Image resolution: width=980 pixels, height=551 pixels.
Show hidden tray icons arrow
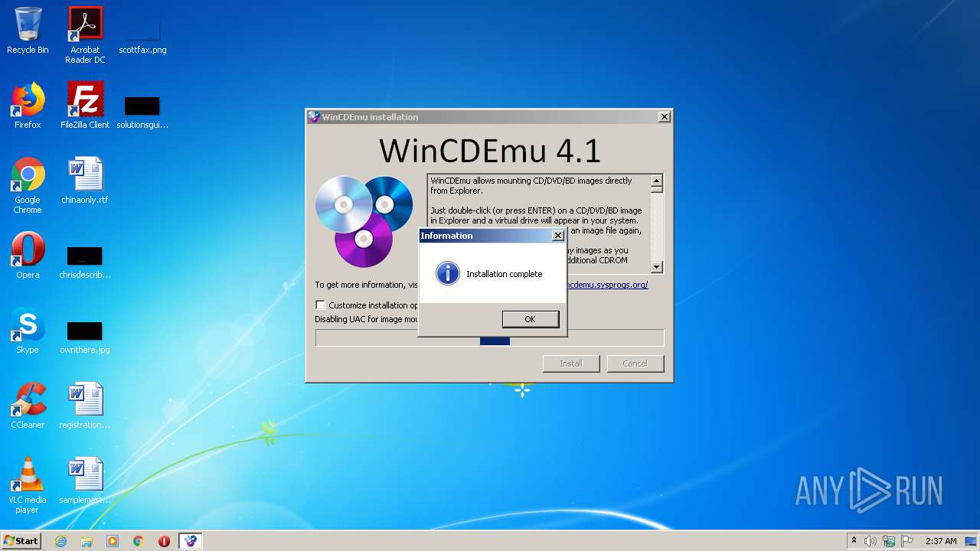[x=854, y=541]
